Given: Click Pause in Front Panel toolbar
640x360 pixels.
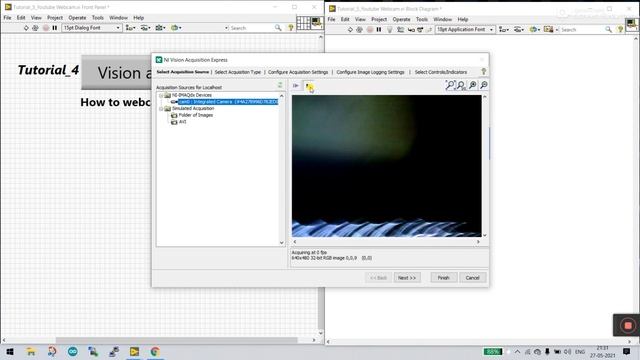Looking at the screenshot, I should click(55, 28).
